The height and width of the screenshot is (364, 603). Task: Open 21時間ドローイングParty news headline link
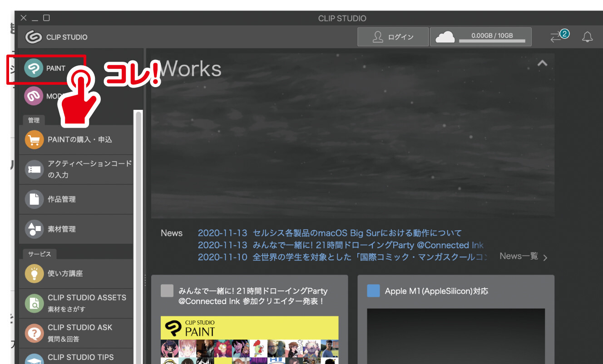pyautogui.click(x=341, y=245)
